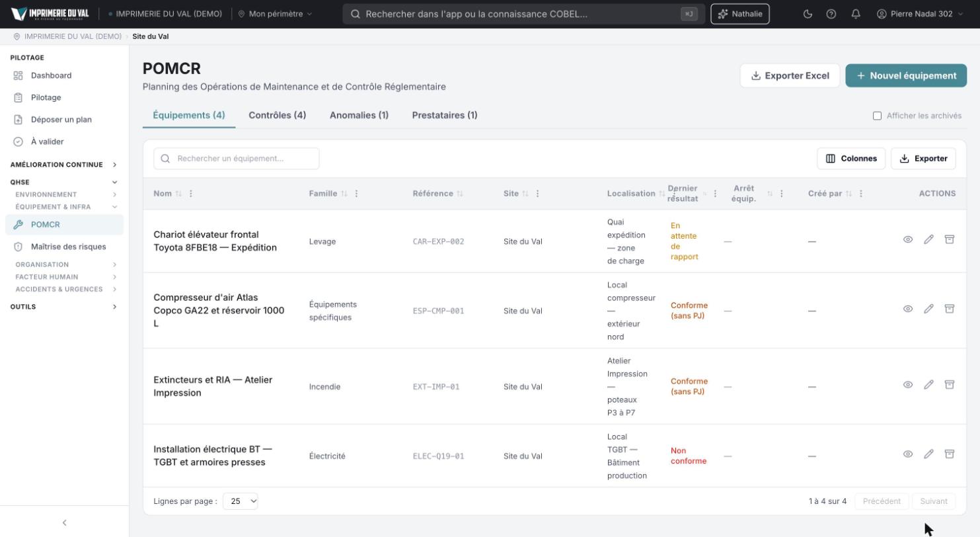Open the help question mark icon
This screenshot has width=980, height=537.
(x=831, y=14)
